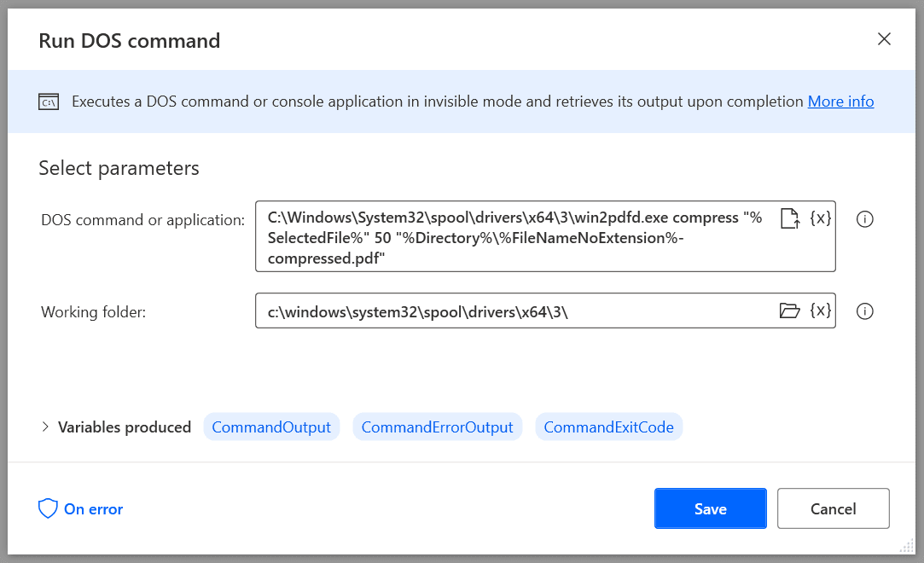The height and width of the screenshot is (563, 924).
Task: Click the 'Variables produced' label
Action: coord(125,427)
